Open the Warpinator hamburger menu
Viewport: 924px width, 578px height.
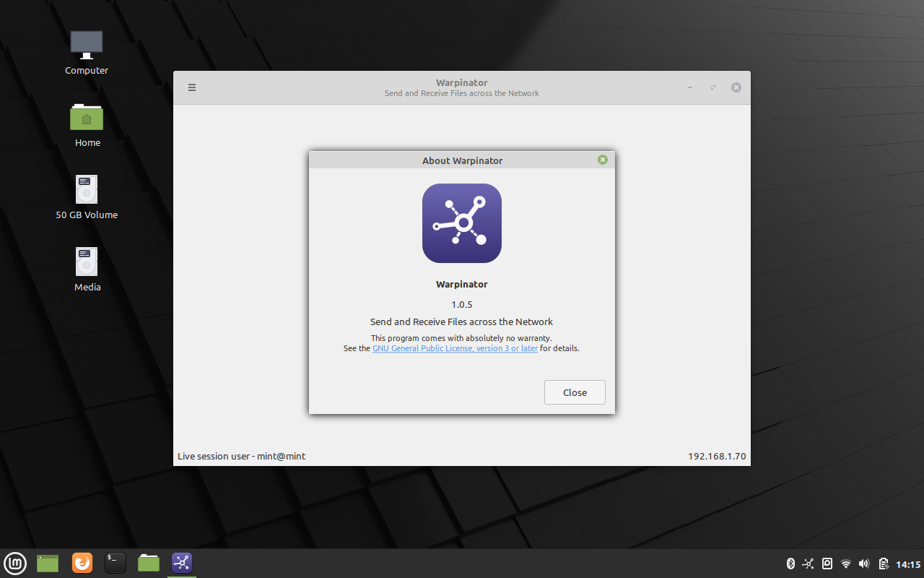(x=192, y=87)
